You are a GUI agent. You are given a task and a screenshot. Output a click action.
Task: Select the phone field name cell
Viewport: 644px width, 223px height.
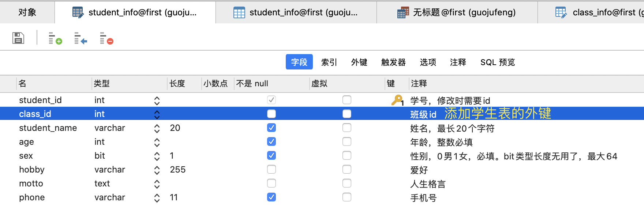coord(54,197)
